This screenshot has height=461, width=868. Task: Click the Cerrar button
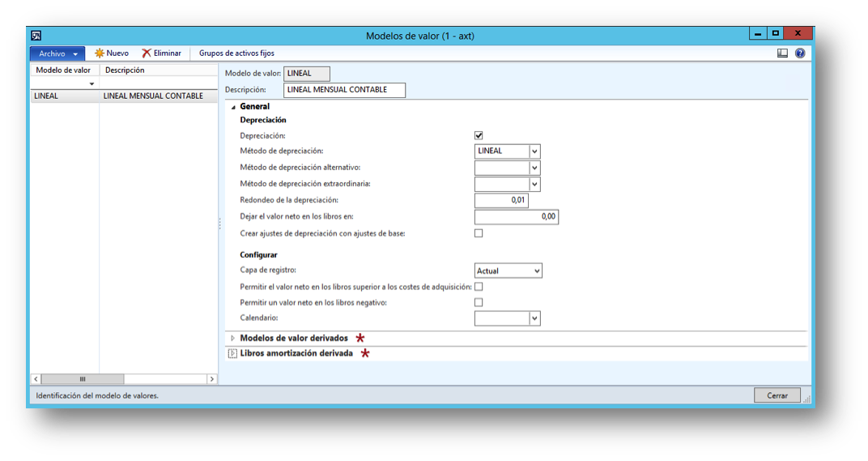pyautogui.click(x=777, y=395)
